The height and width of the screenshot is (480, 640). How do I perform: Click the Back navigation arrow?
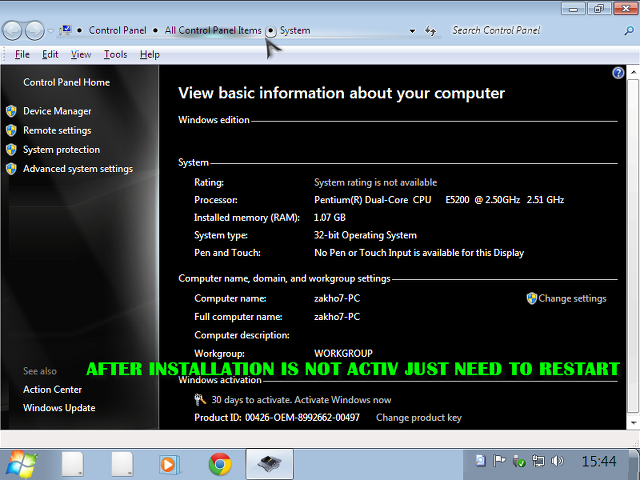[x=12, y=31]
